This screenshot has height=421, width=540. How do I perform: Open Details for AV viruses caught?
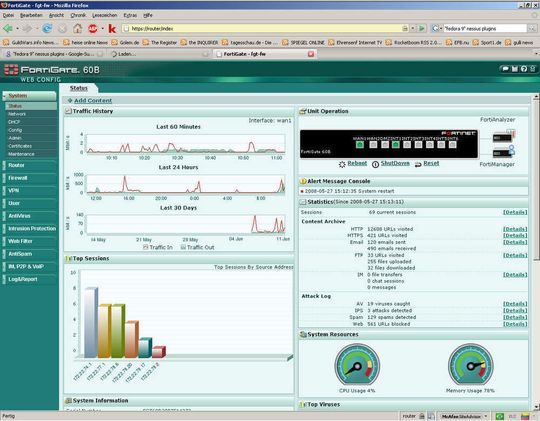[515, 304]
